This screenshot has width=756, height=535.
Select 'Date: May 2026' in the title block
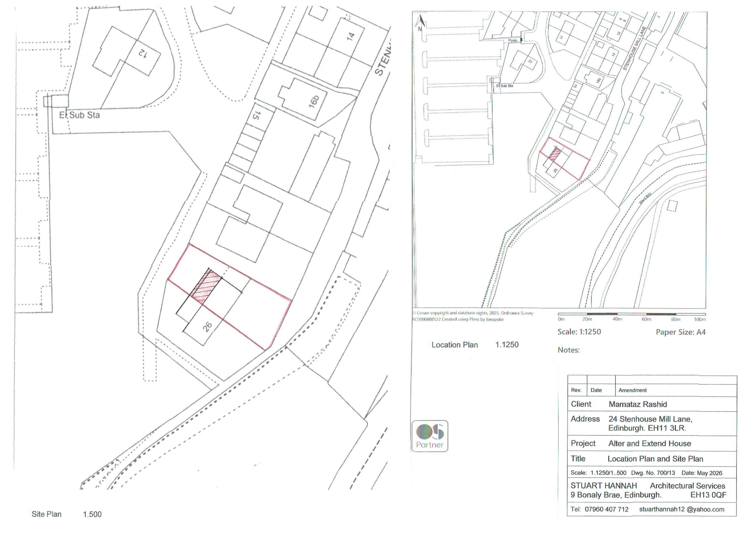tap(702, 473)
